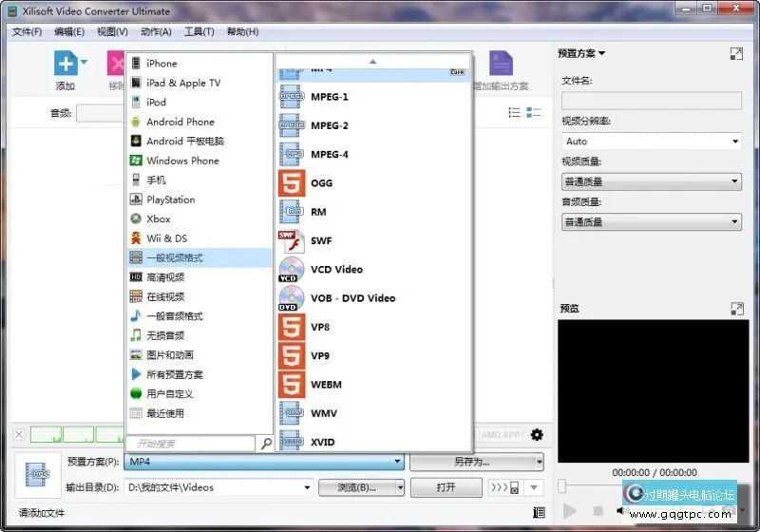Pop out the preview panel (预览) icon
Viewport: 760px width, 532px height.
[737, 309]
